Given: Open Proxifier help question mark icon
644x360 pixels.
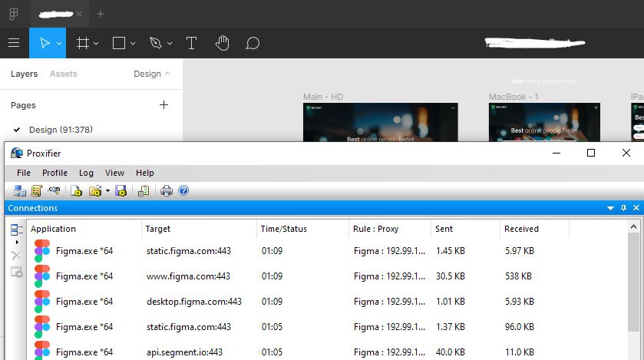Looking at the screenshot, I should pos(183,190).
